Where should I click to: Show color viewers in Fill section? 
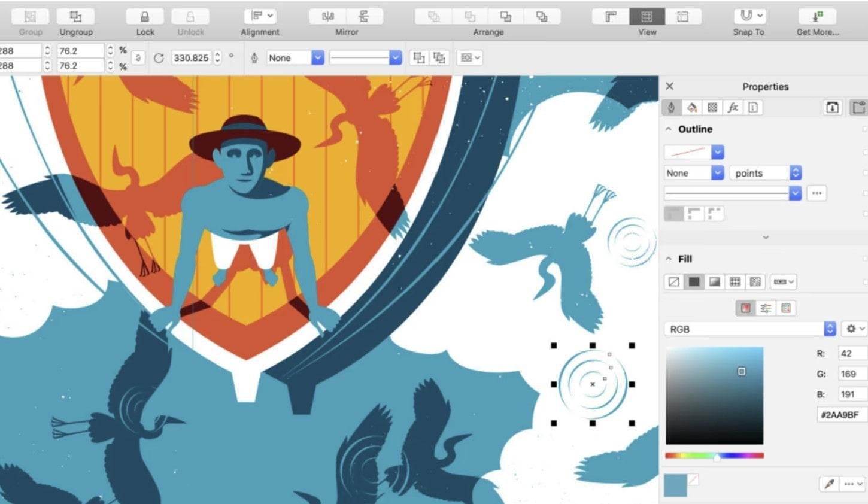coord(746,308)
